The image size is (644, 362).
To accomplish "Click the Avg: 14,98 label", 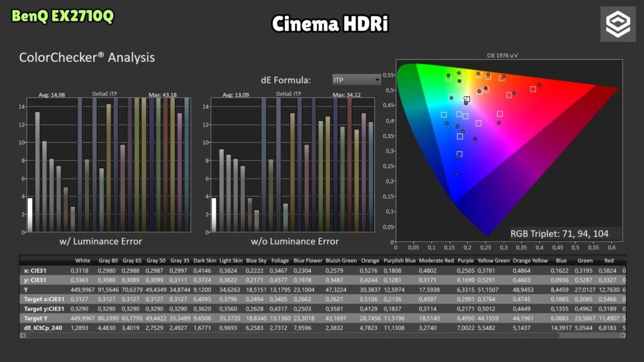I will point(52,95).
